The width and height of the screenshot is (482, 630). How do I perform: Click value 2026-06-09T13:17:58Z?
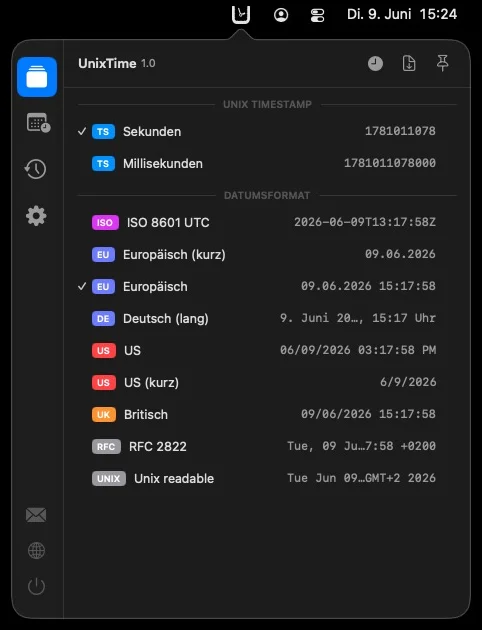pyautogui.click(x=365, y=222)
